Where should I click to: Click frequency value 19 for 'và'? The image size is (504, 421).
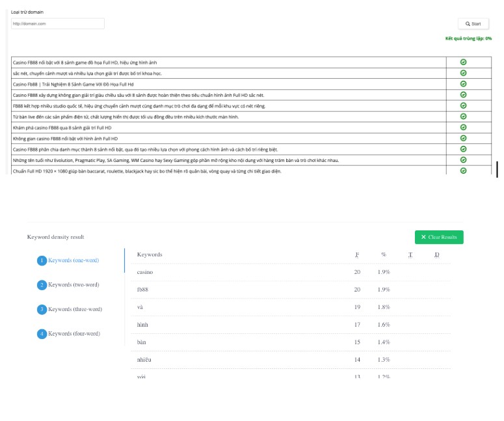357,307
